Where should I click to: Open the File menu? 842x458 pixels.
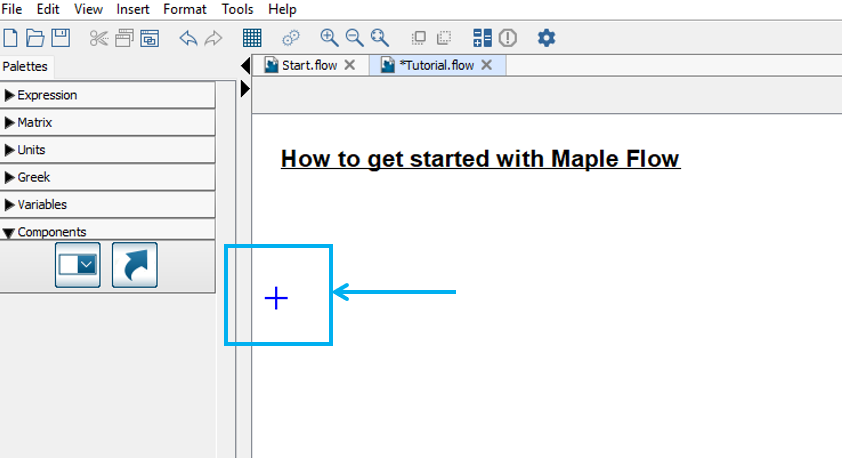coord(12,9)
